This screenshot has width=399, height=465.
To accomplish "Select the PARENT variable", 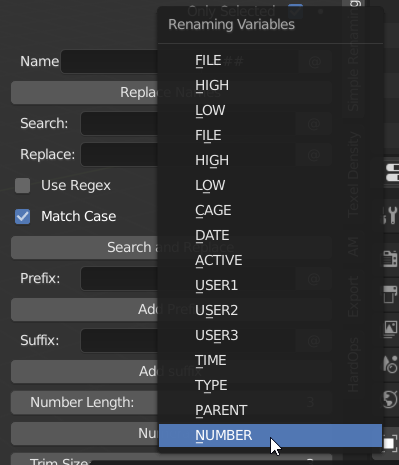I will 270,410.
